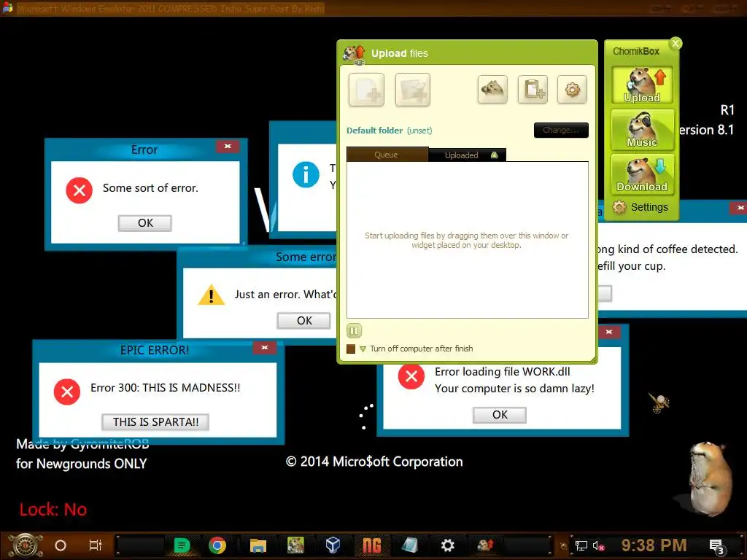Click the Upload hamster tile in ChomikBox
This screenshot has width=747, height=560.
pyautogui.click(x=642, y=85)
